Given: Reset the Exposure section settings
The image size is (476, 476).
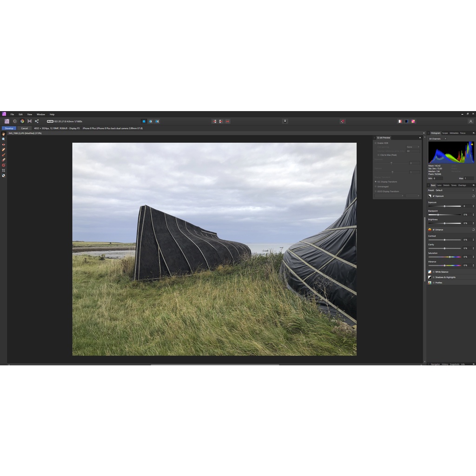Looking at the screenshot, I should 473,196.
